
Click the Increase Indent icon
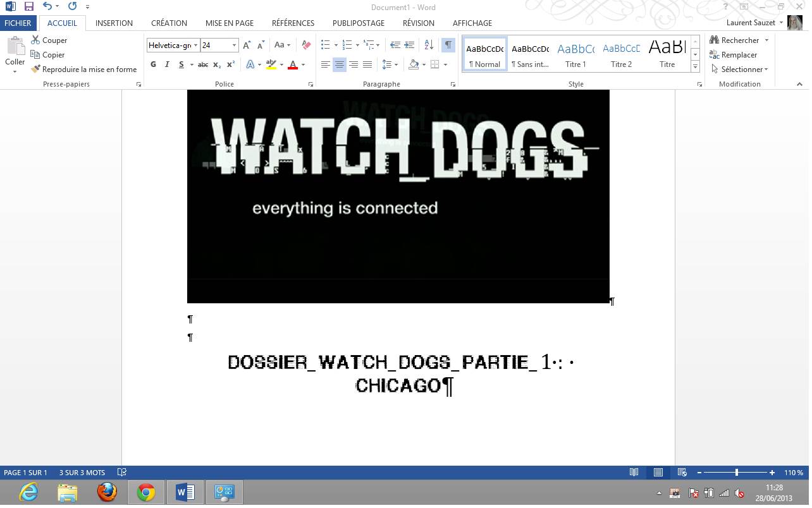coord(409,45)
